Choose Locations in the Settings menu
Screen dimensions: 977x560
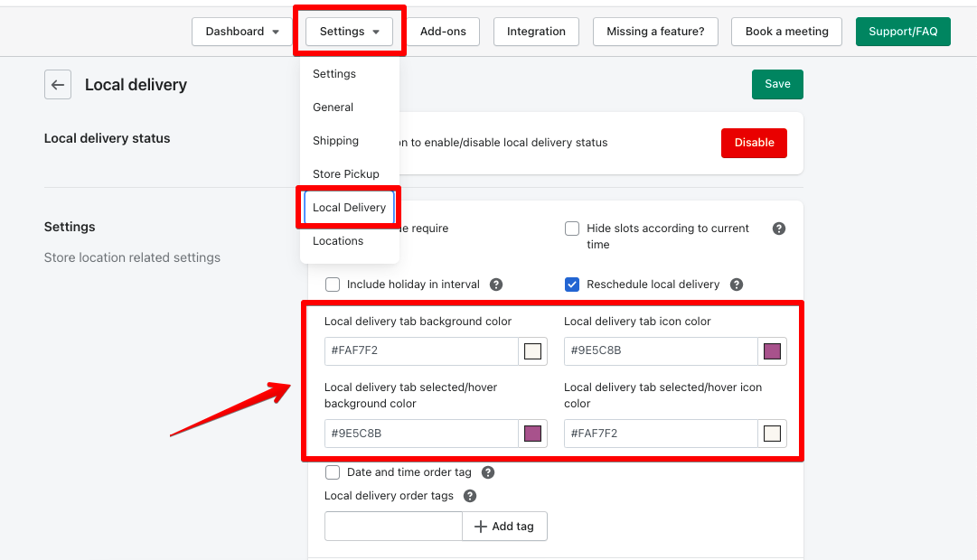click(338, 241)
